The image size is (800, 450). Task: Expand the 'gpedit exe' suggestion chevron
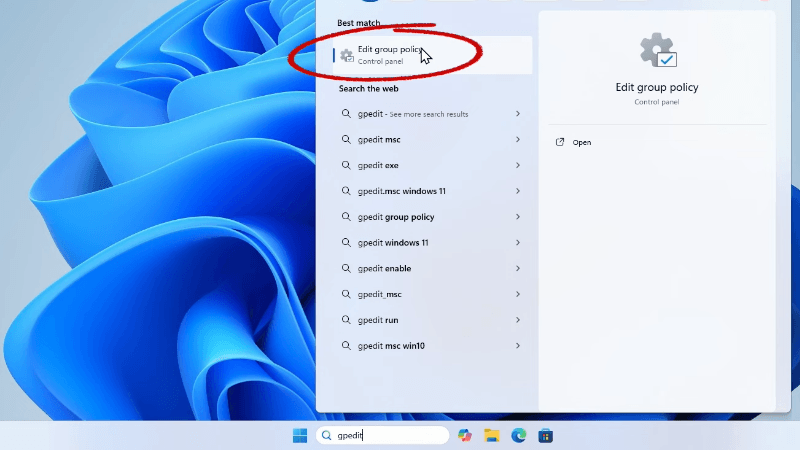[x=518, y=165]
